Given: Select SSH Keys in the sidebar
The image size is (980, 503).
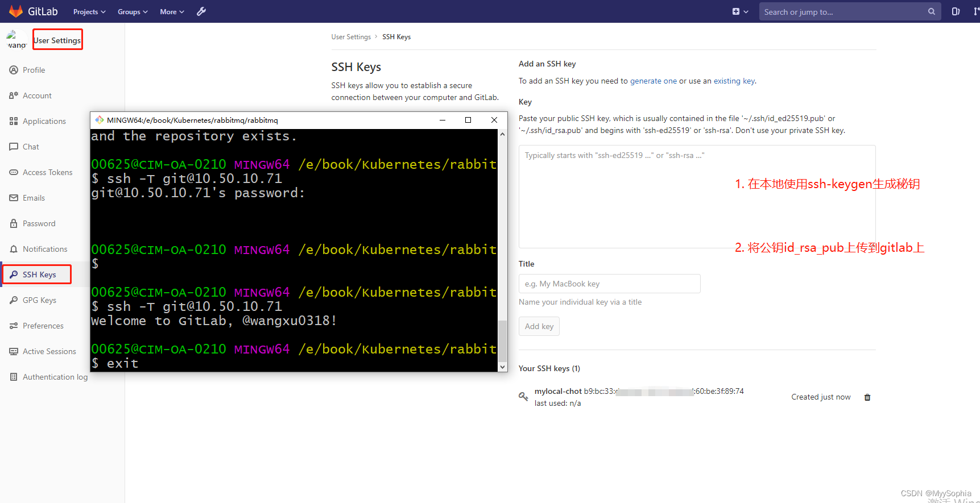Looking at the screenshot, I should (x=39, y=275).
